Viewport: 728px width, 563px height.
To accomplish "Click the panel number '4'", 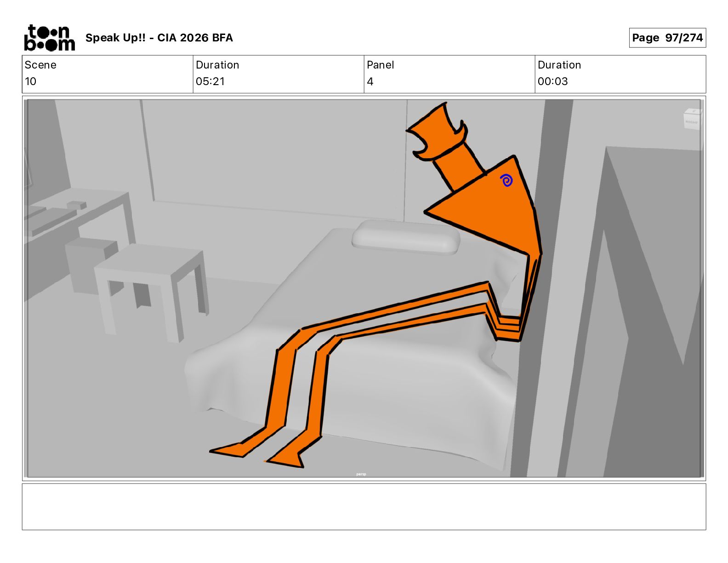I will pos(370,81).
